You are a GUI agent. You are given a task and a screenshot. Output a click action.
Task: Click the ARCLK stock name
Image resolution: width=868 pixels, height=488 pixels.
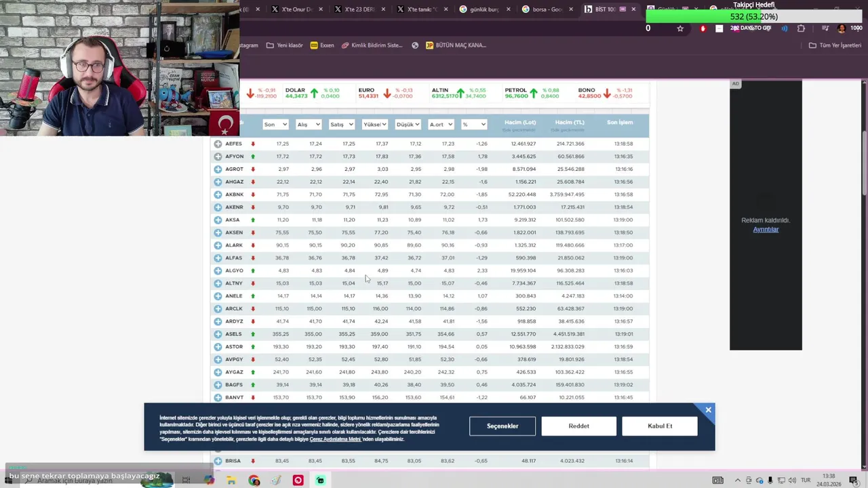[233, 308]
